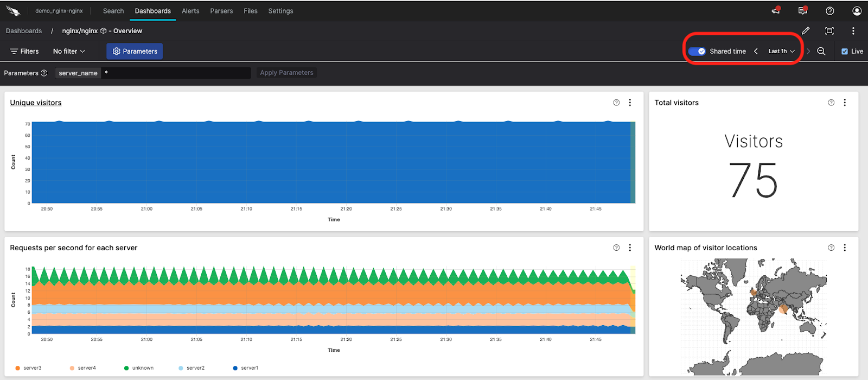Show help for Unique visitors widget
The image size is (868, 380).
click(x=616, y=103)
